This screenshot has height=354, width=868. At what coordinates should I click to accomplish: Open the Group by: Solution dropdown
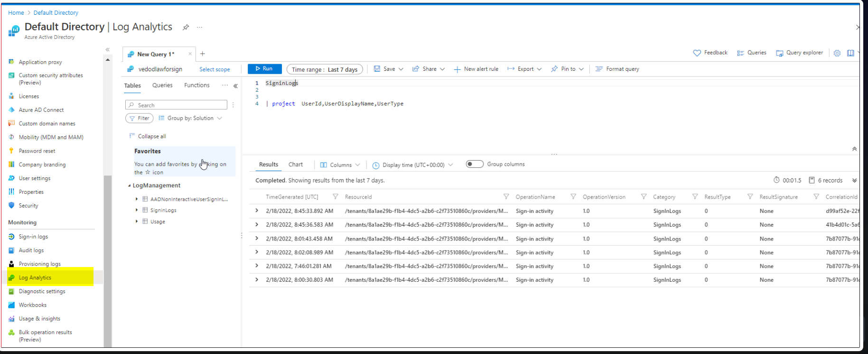click(190, 118)
